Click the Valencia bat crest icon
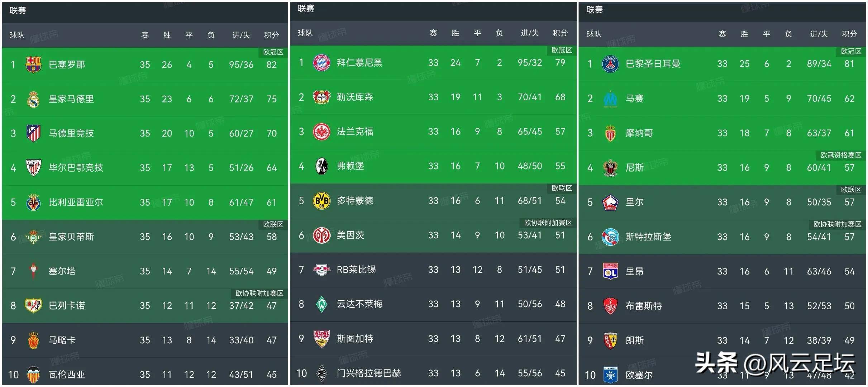Image resolution: width=868 pixels, height=387 pixels. [33, 375]
